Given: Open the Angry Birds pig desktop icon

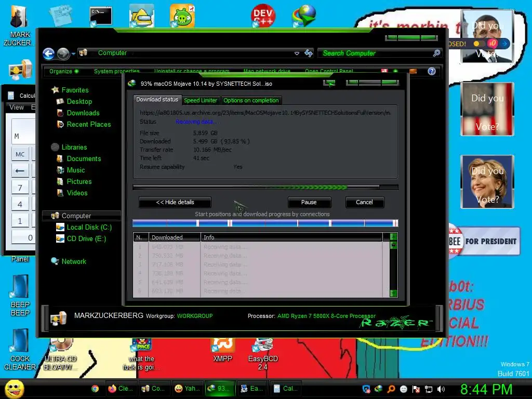Looking at the screenshot, I should [x=182, y=16].
